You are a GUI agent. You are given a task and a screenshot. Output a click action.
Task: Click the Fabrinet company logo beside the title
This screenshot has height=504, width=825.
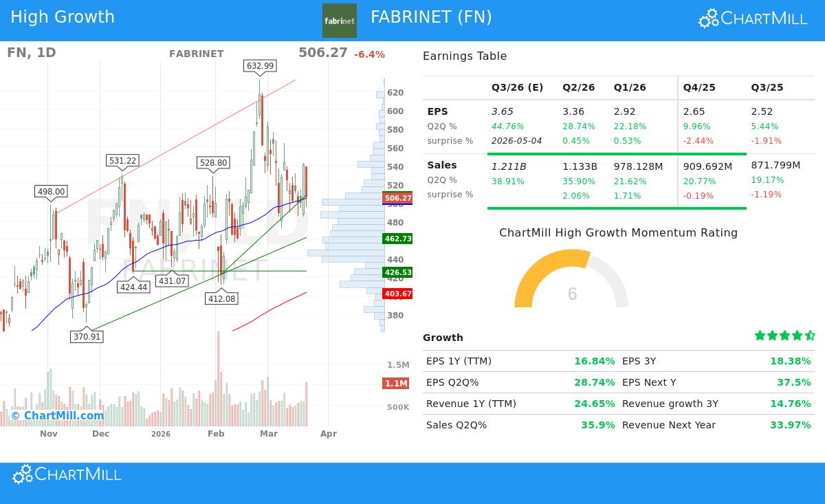point(340,21)
